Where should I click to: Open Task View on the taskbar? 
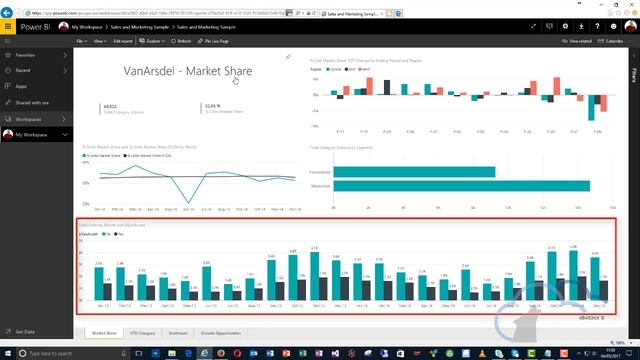click(139, 353)
